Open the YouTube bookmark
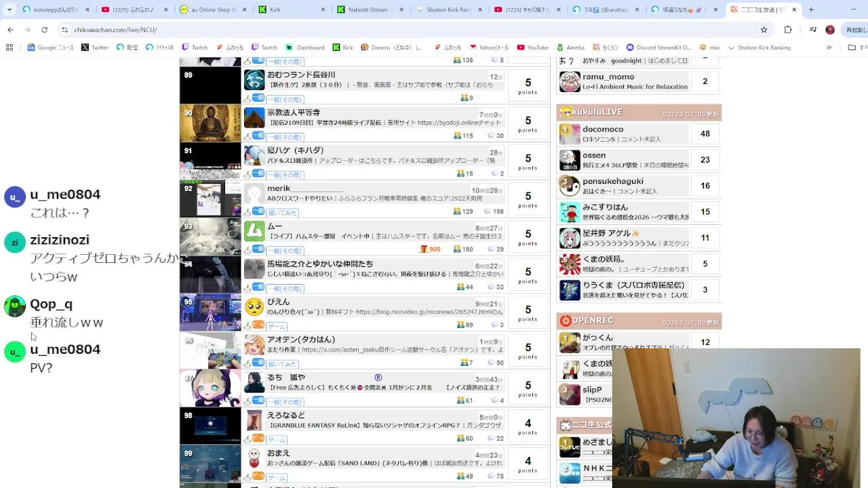Image resolution: width=868 pixels, height=488 pixels. click(533, 47)
